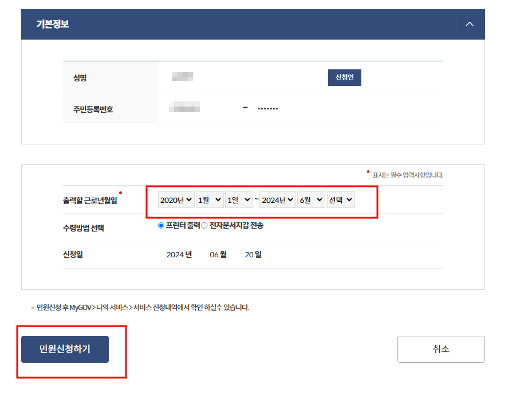Open the 선택 end day dropdown
532x396 pixels.
[x=341, y=199]
